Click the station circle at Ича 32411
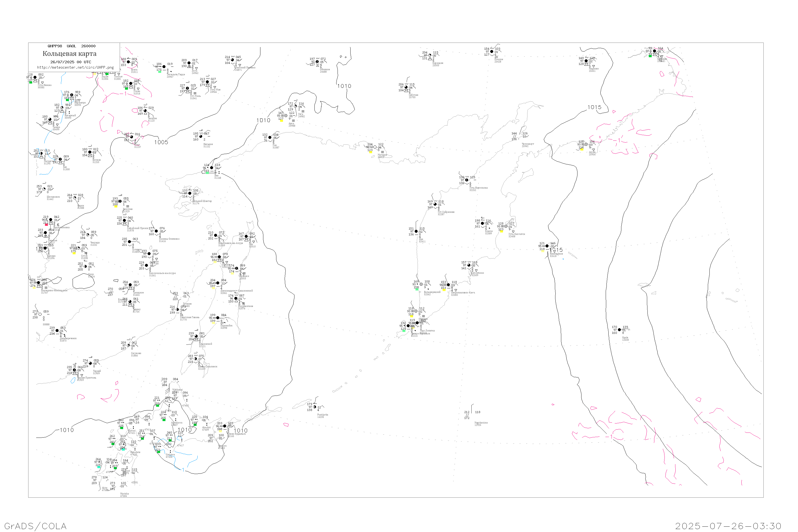This screenshot has height=532, width=798. [x=416, y=231]
